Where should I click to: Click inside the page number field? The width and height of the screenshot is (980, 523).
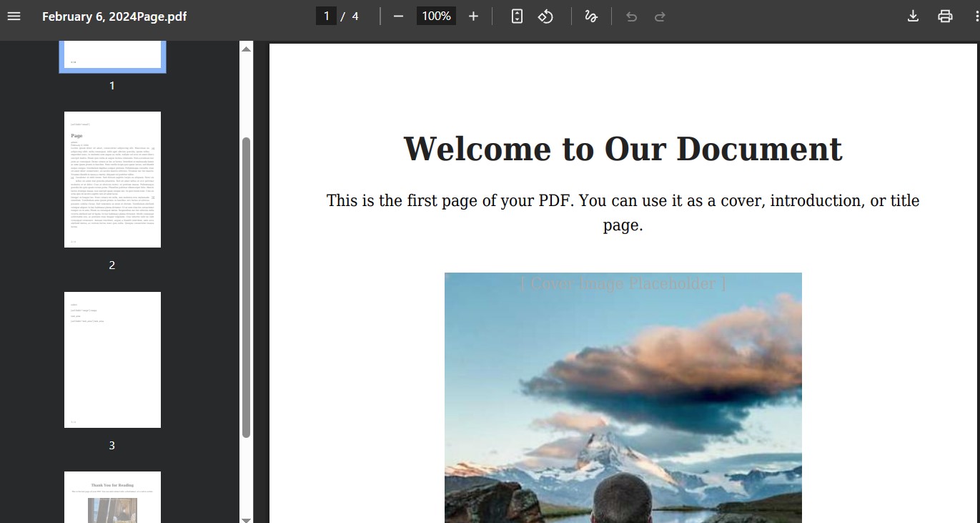click(326, 16)
